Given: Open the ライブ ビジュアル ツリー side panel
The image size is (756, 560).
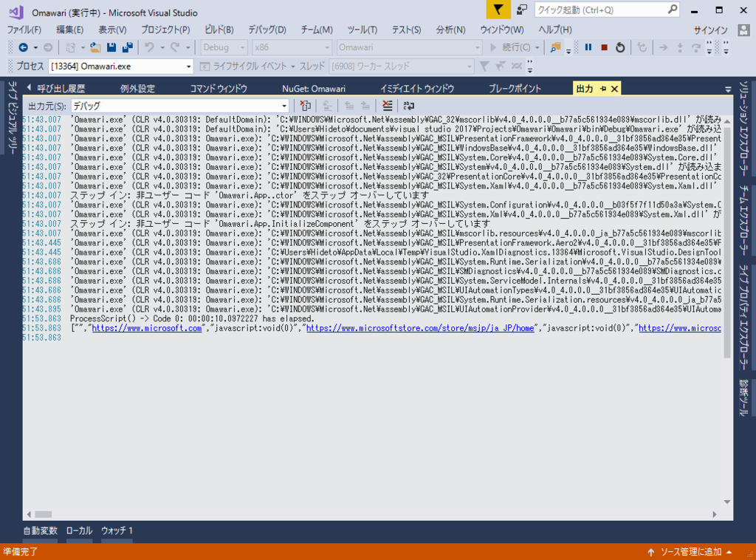Looking at the screenshot, I should [13, 117].
